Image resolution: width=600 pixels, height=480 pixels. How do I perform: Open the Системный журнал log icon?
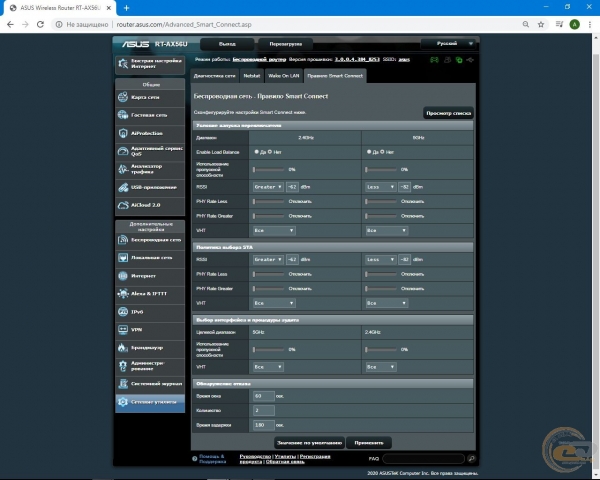[123, 384]
